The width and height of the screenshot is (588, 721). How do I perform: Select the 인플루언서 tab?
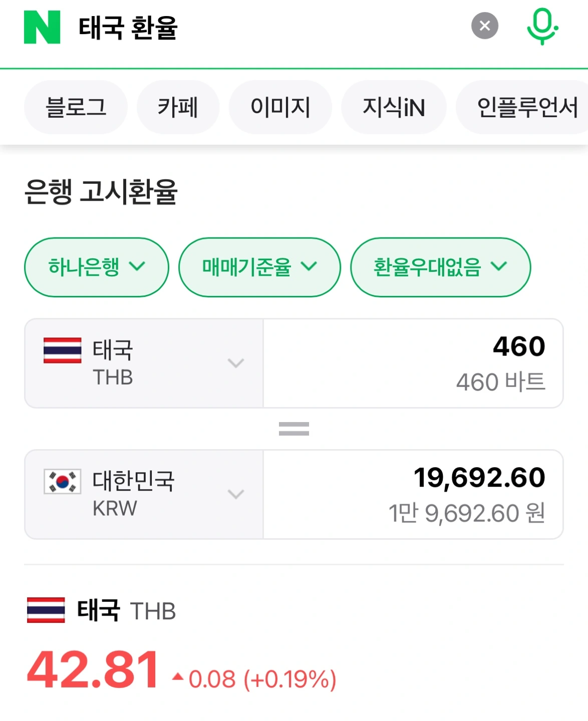pos(522,107)
